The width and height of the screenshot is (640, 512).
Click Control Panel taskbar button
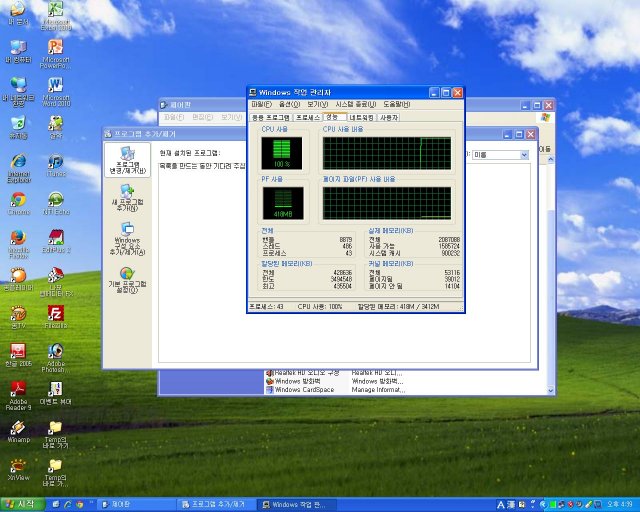pos(137,505)
